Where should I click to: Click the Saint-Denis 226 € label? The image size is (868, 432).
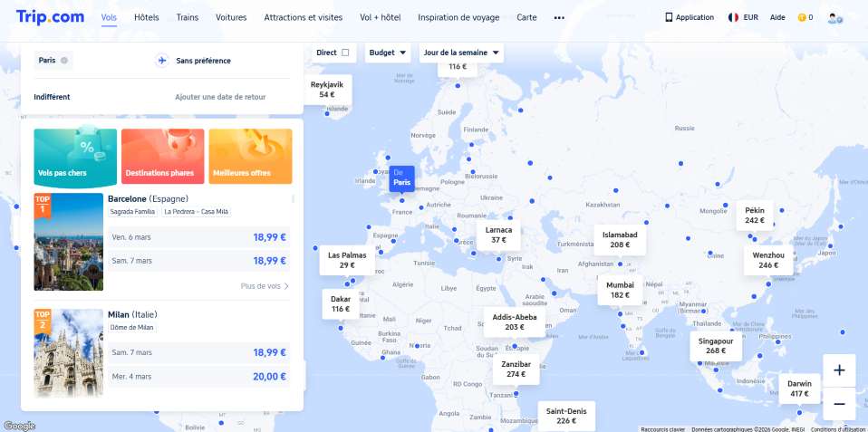pyautogui.click(x=566, y=416)
